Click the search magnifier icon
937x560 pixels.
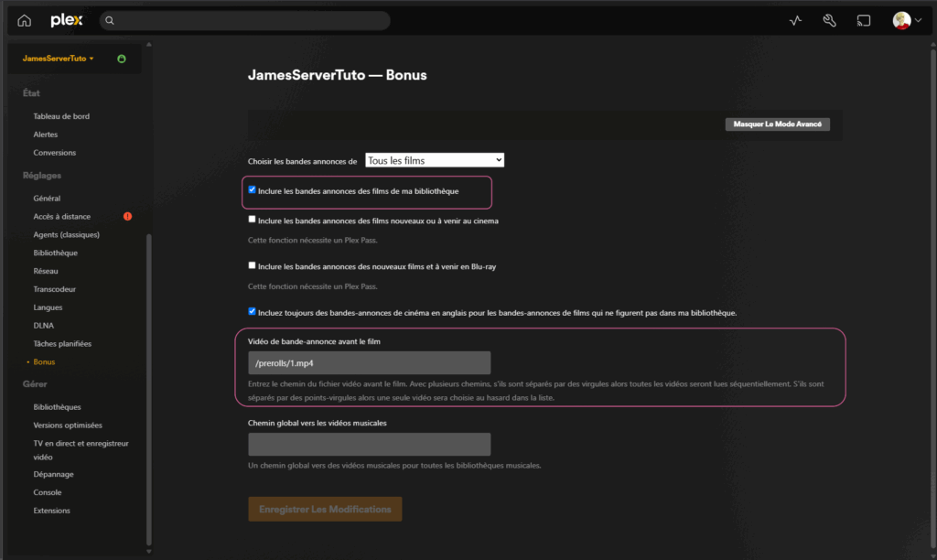coord(110,20)
